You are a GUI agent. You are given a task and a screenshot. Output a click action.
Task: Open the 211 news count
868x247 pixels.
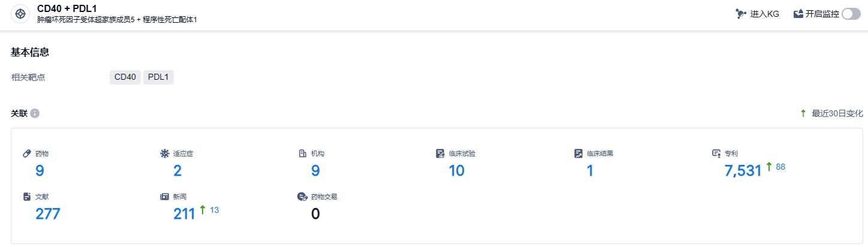[x=185, y=214]
